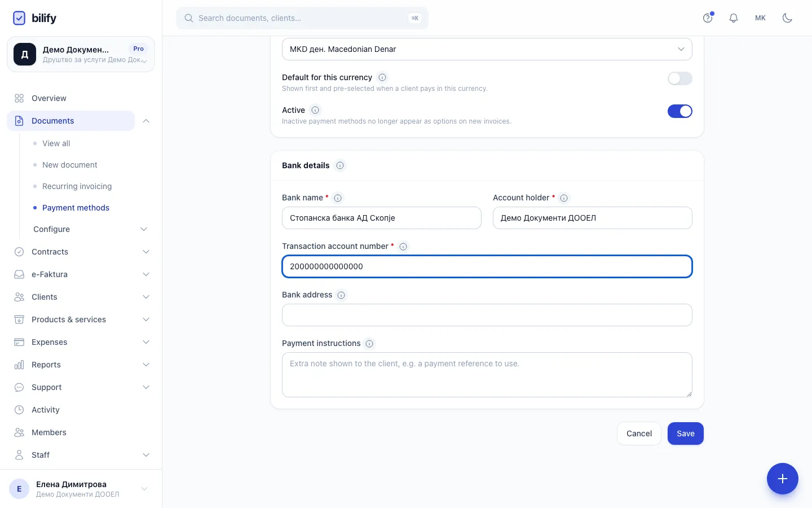Viewport: 812px width, 508px height.
Task: Open New document page
Action: click(x=70, y=165)
